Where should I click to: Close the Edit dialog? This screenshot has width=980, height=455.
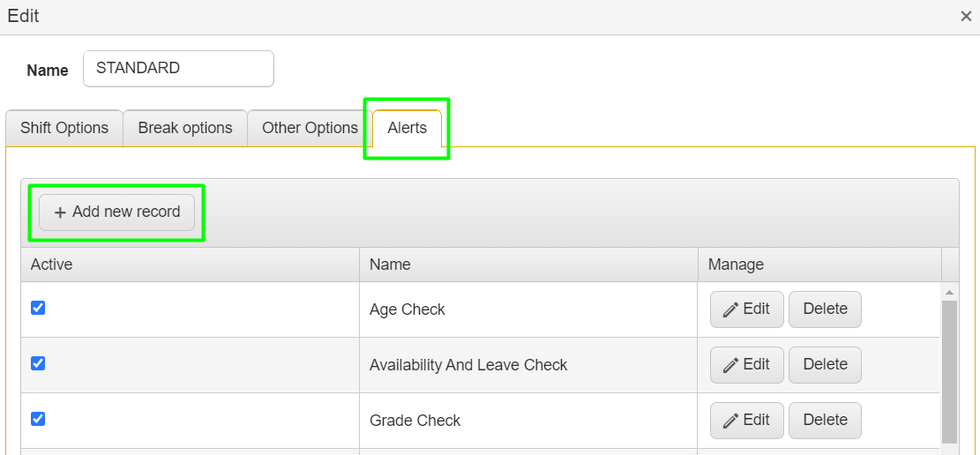(x=966, y=16)
